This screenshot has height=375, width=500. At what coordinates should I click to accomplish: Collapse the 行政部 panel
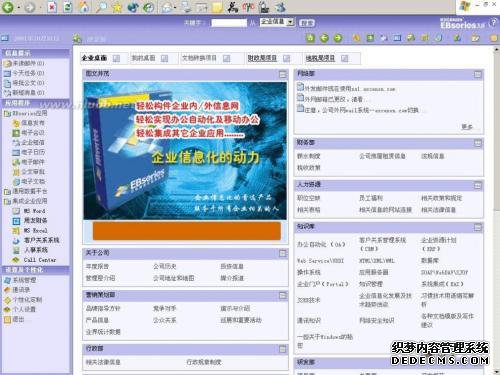click(x=283, y=349)
